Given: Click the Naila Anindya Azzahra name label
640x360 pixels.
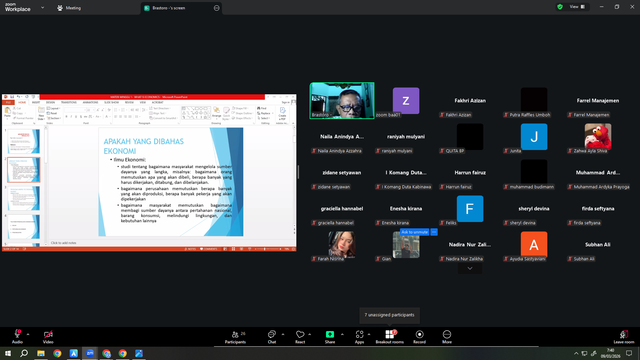Looking at the screenshot, I should click(336, 151).
